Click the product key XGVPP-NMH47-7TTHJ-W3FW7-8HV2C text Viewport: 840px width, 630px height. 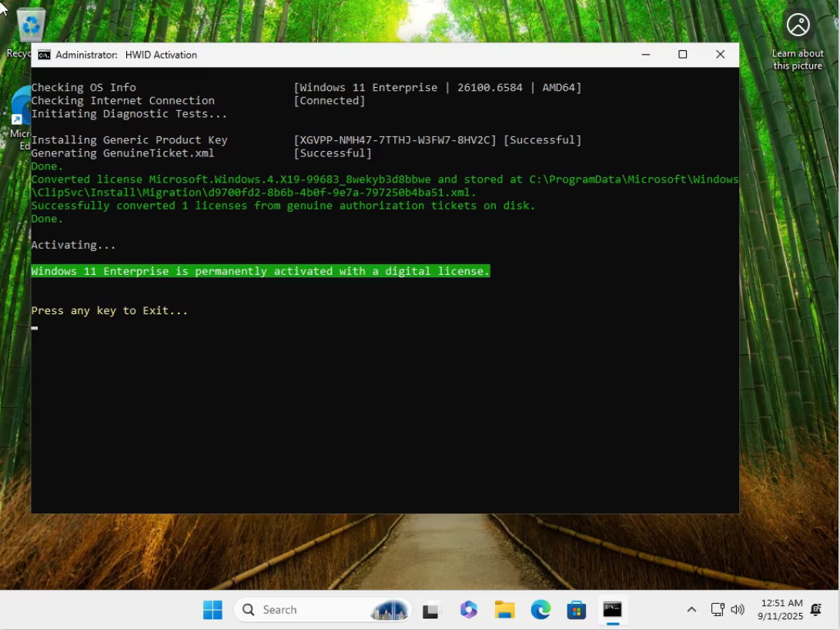[395, 140]
